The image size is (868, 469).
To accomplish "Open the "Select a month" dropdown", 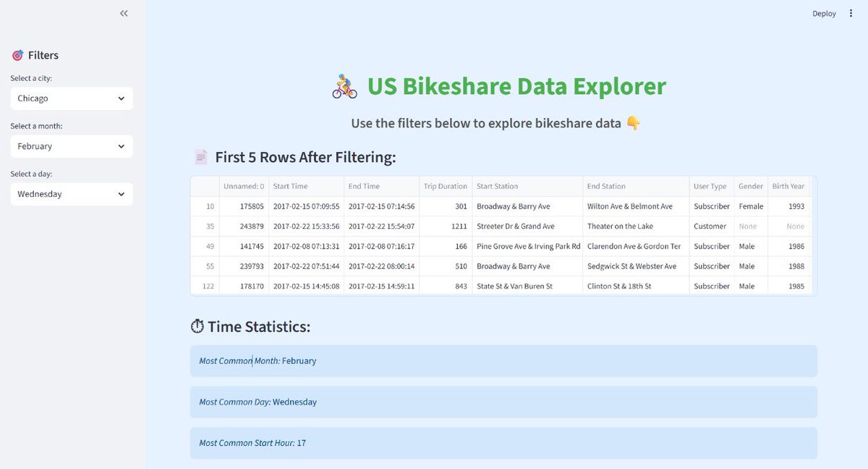I will click(71, 145).
